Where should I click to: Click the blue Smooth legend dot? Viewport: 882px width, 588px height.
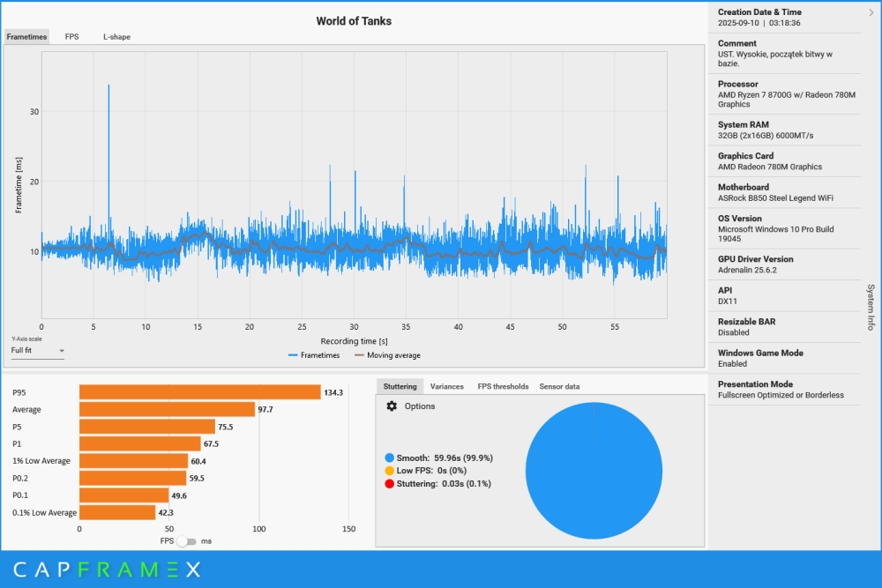(389, 458)
